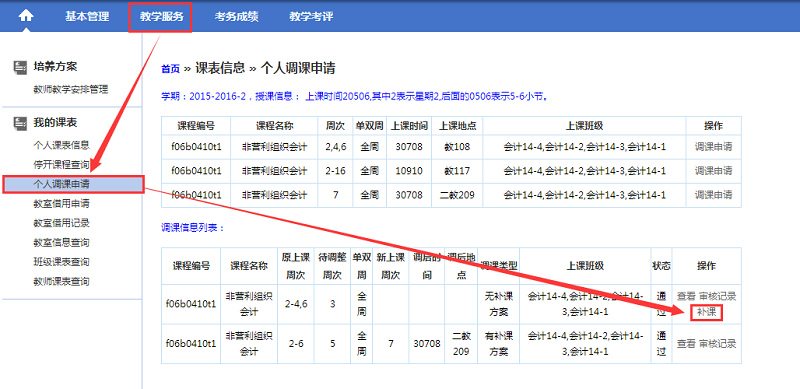Select 教师教学安排管理 in sidebar
Viewport: 800px width, 389px height.
[71, 90]
